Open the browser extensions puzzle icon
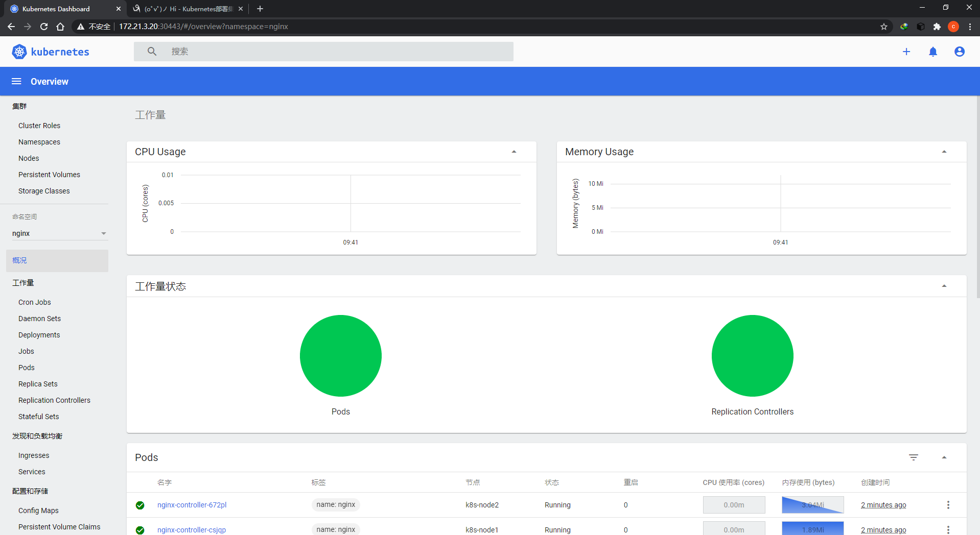980x535 pixels. [x=937, y=27]
